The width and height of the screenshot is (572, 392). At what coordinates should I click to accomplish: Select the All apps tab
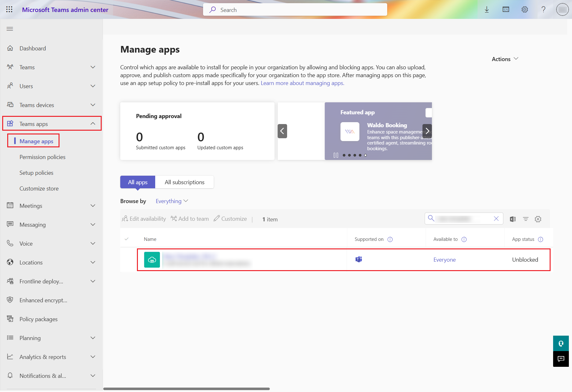coord(137,182)
